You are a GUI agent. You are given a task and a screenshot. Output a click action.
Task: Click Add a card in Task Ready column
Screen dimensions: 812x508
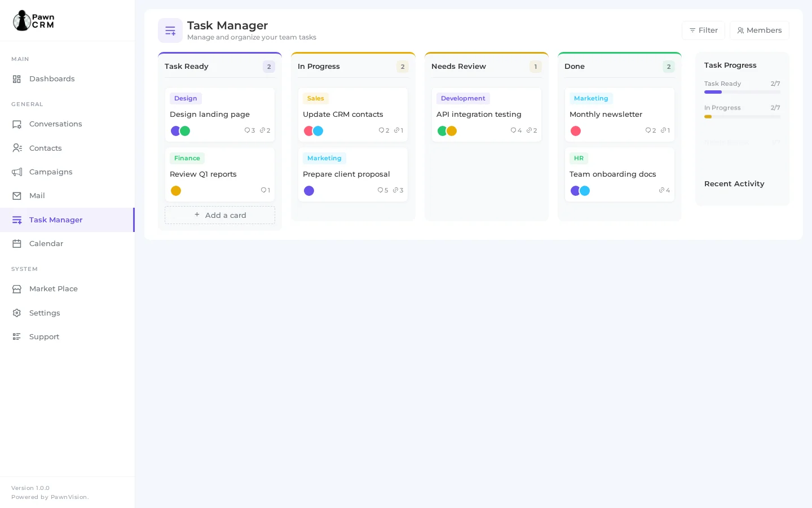click(220, 215)
